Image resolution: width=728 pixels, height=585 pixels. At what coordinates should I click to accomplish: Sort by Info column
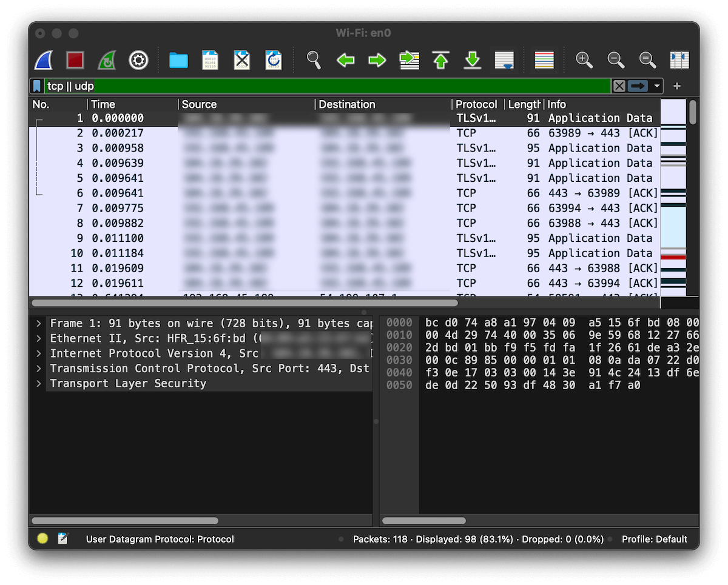602,104
